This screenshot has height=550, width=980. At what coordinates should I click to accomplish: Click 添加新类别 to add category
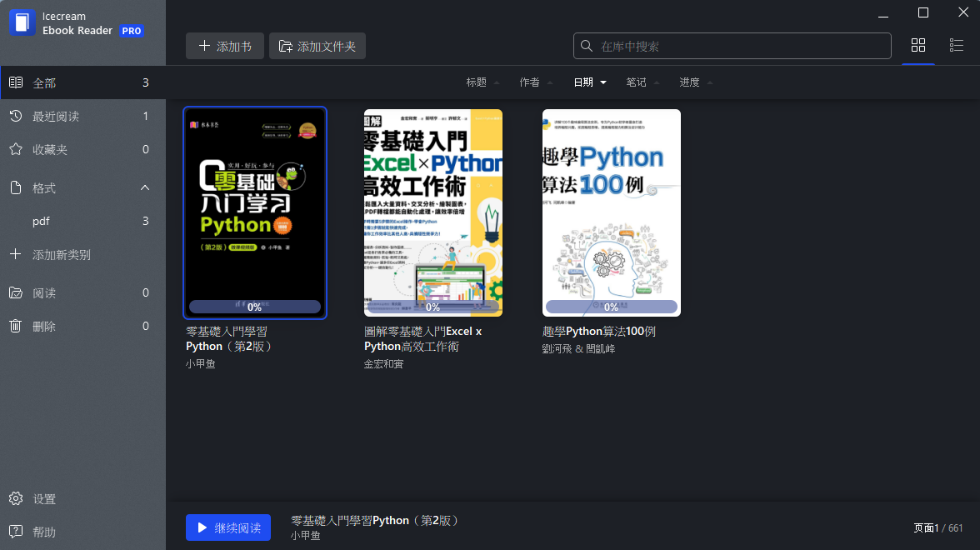83,254
